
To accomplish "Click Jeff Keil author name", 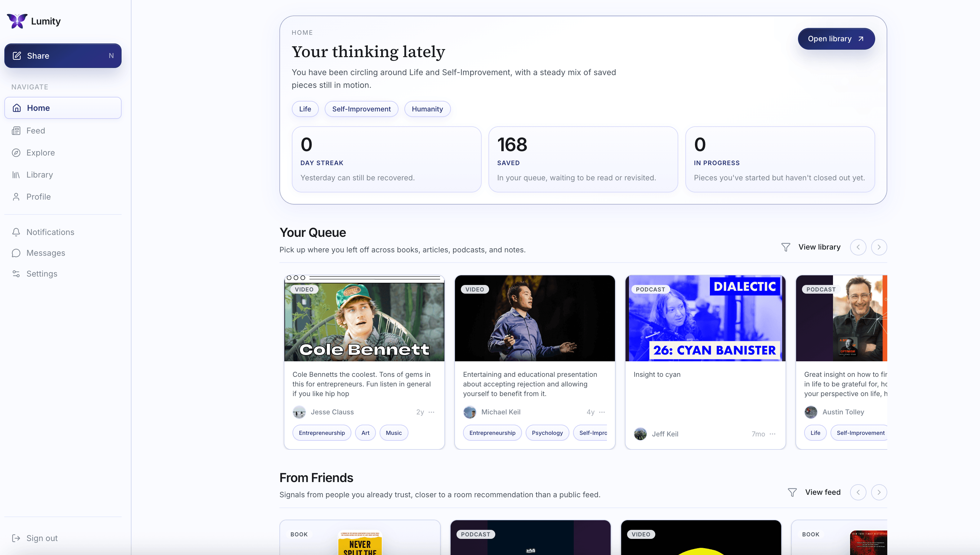I will tap(665, 434).
